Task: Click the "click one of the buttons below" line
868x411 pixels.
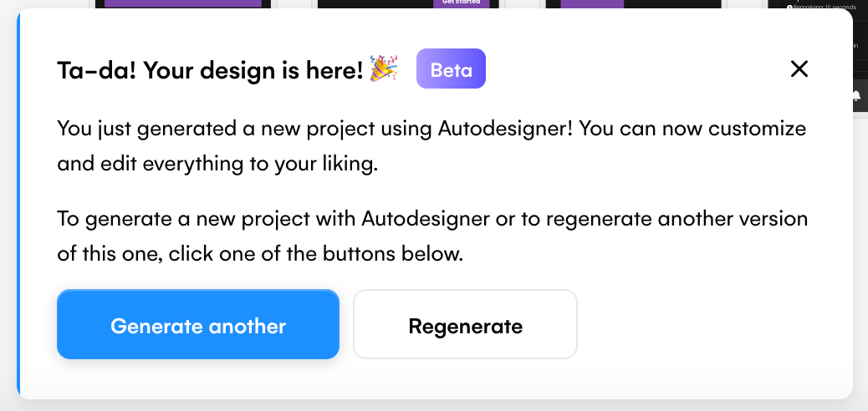Action: coord(315,254)
